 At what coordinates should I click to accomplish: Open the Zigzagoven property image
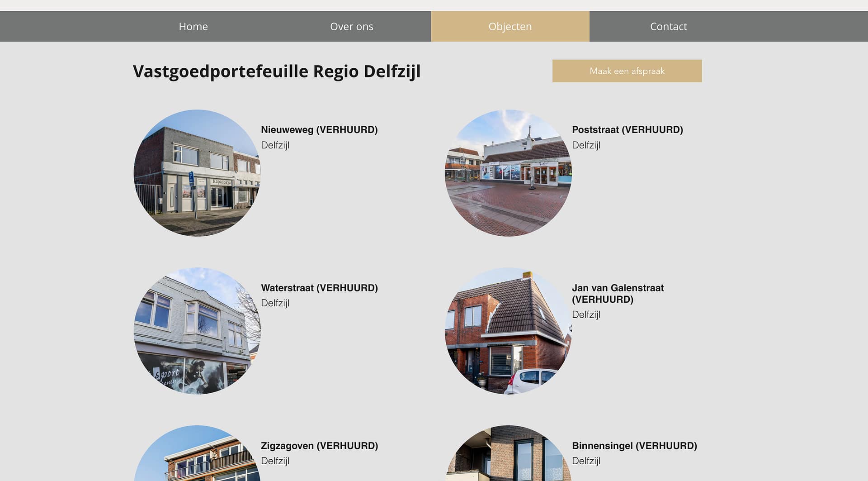pyautogui.click(x=197, y=455)
